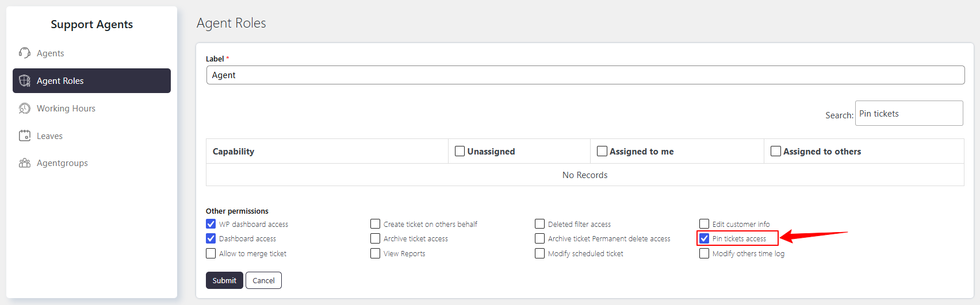Click the Agent Roles shield icon
This screenshot has width=980, height=305.
(x=25, y=81)
